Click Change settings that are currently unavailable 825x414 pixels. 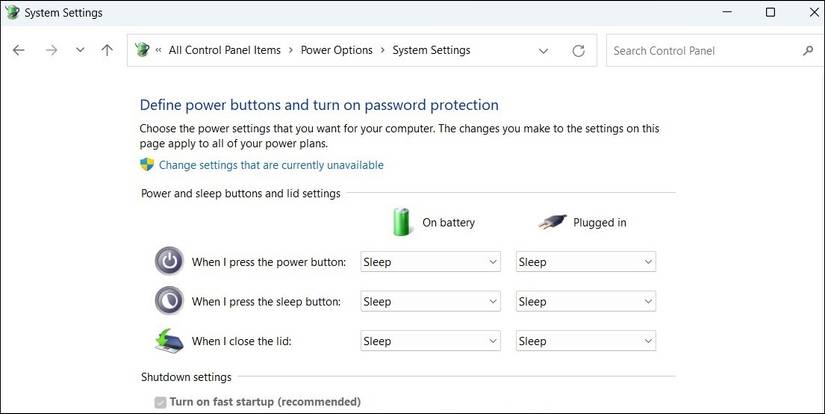click(271, 165)
